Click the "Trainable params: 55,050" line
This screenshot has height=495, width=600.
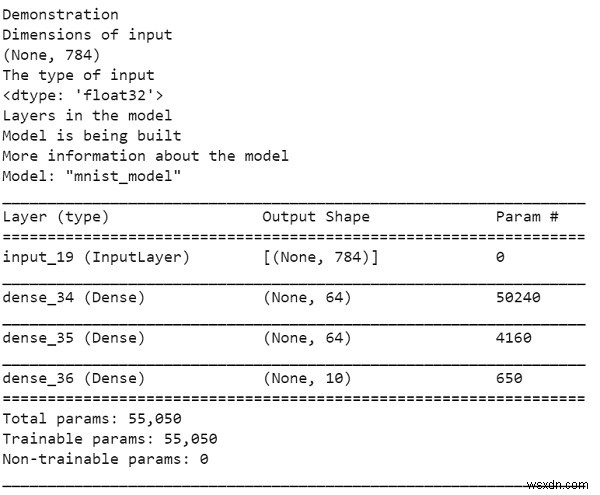pyautogui.click(x=110, y=439)
